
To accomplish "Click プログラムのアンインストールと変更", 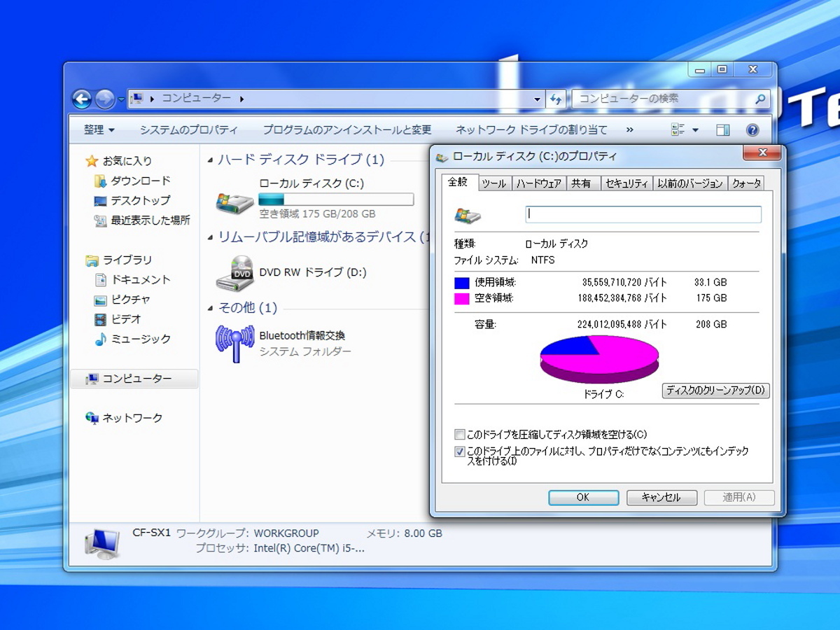I will (346, 129).
